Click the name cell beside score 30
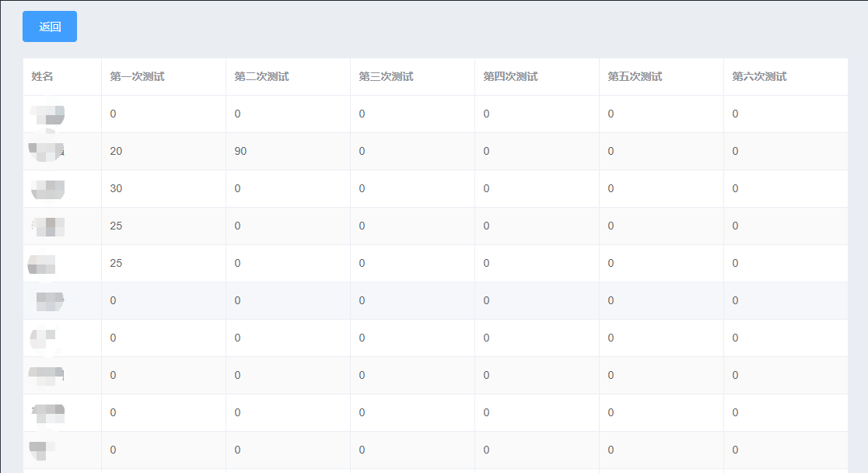This screenshot has height=473, width=868. [x=62, y=188]
